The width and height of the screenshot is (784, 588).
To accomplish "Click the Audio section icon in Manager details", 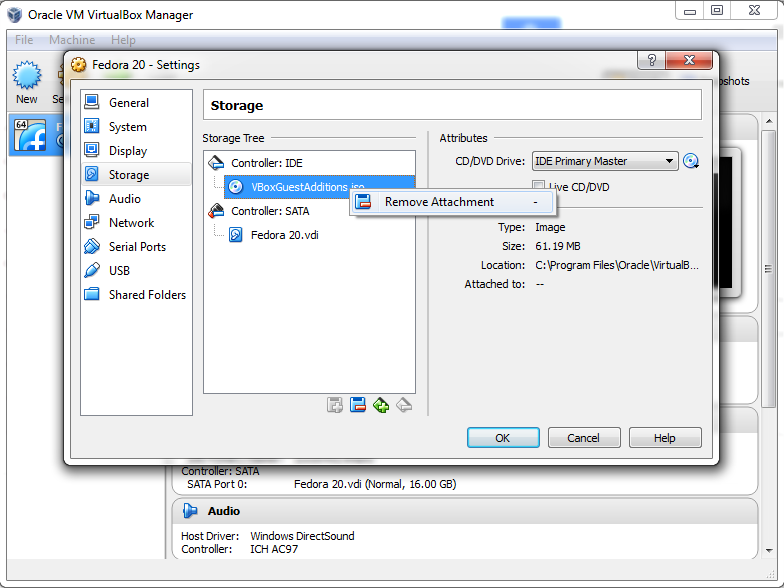I will (190, 510).
